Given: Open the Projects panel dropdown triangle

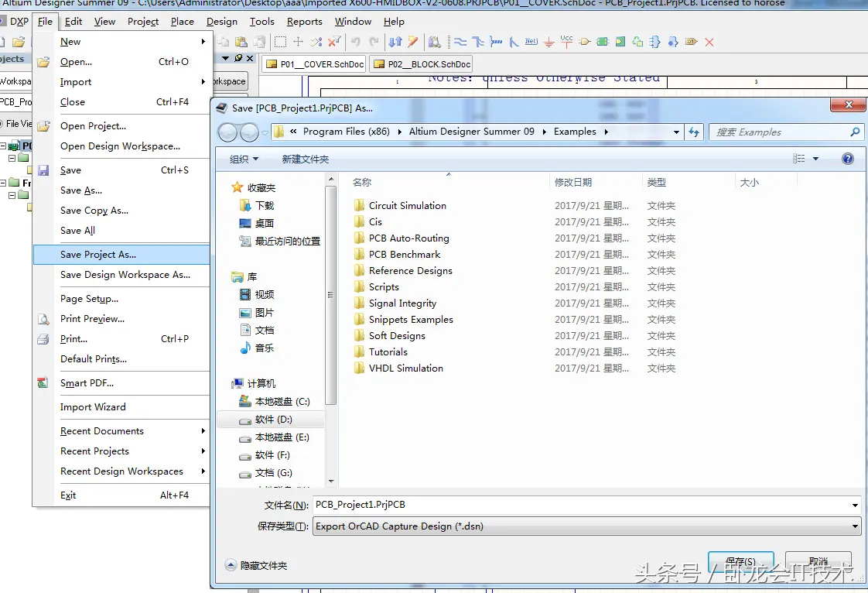Looking at the screenshot, I should tap(225, 57).
